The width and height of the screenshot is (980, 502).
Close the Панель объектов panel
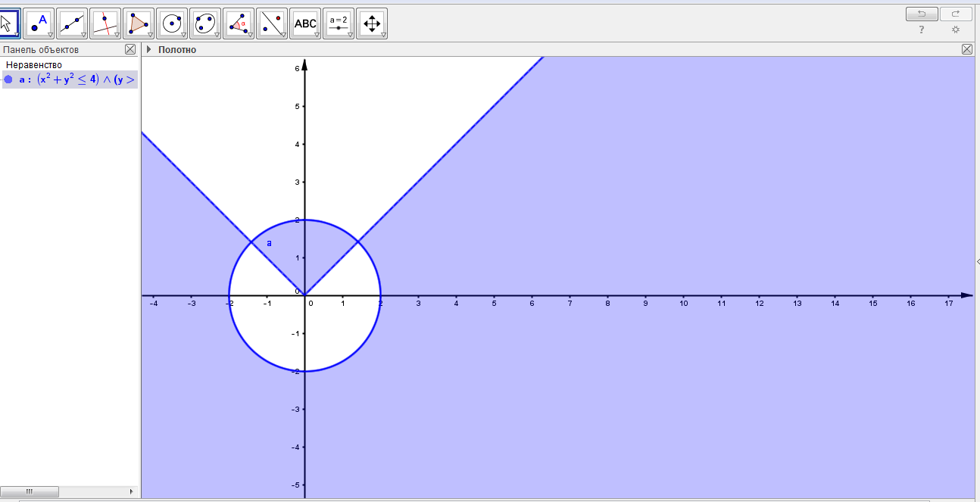click(130, 49)
